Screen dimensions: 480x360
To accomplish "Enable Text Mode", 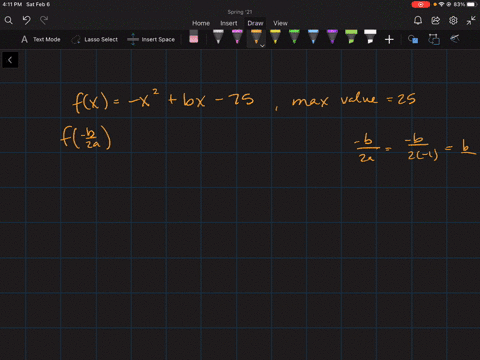I will pyautogui.click(x=41, y=39).
